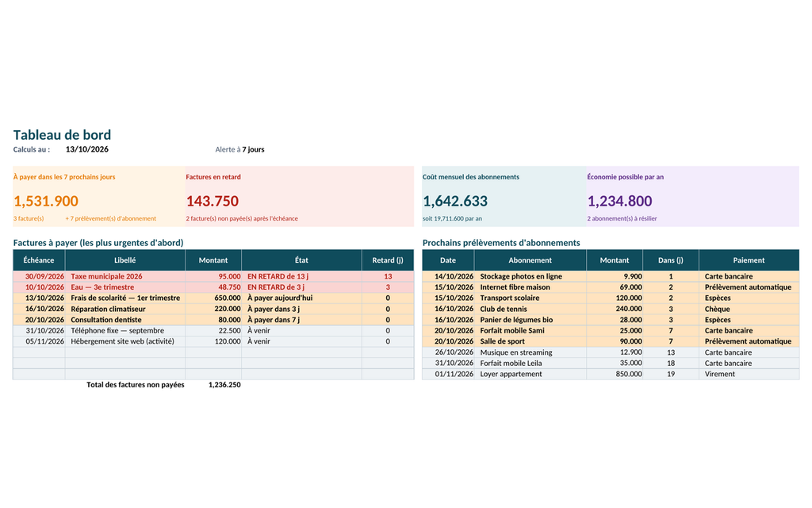Click the 850.000 rent amount cell

(615, 375)
